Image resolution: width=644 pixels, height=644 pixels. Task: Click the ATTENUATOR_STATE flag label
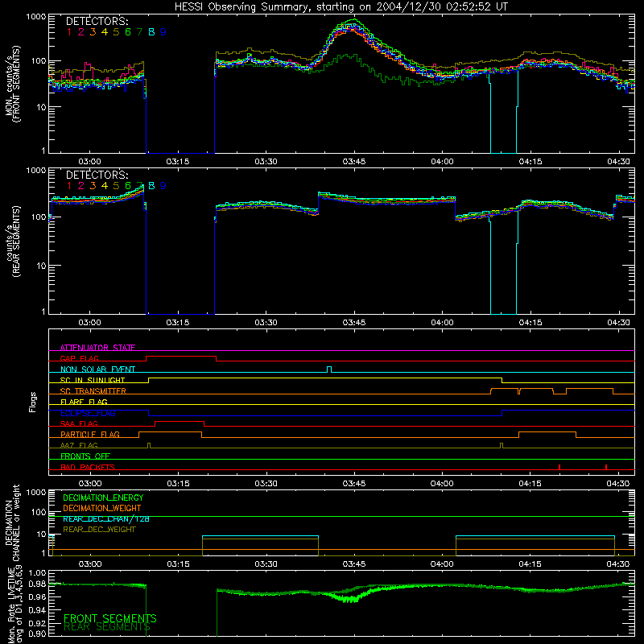(x=97, y=348)
